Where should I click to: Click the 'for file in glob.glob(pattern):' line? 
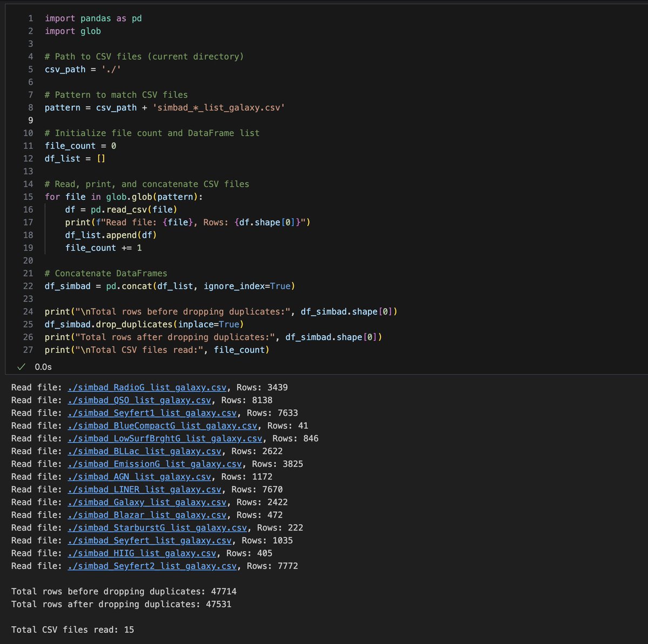point(124,197)
